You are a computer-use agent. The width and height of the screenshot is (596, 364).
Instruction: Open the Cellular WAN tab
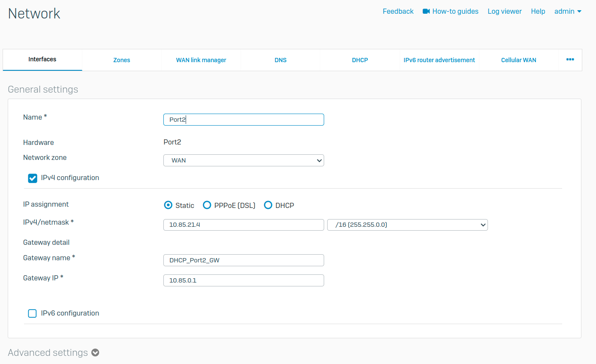pyautogui.click(x=518, y=60)
